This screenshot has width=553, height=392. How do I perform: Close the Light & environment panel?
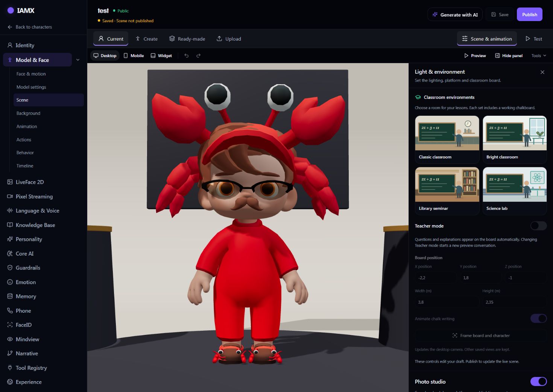[542, 72]
